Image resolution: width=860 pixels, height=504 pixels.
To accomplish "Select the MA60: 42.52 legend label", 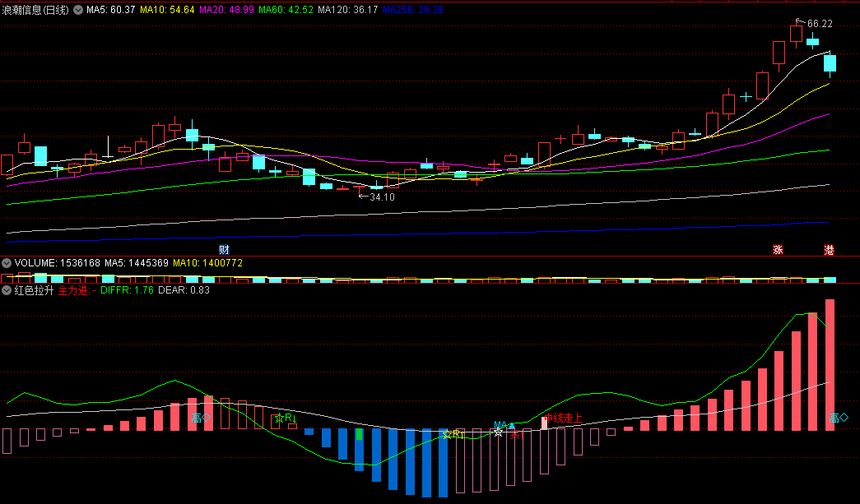I will (x=286, y=10).
